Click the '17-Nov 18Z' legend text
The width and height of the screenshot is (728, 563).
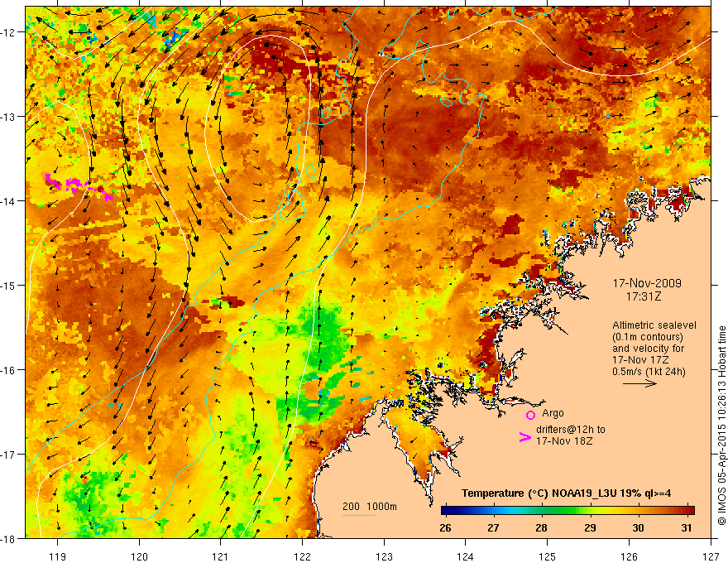(564, 440)
